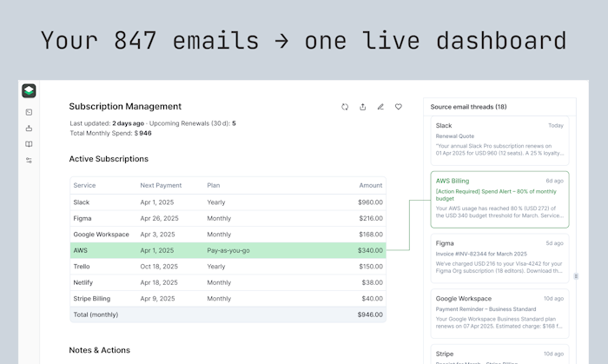Click the $960.00 amount

click(370, 202)
